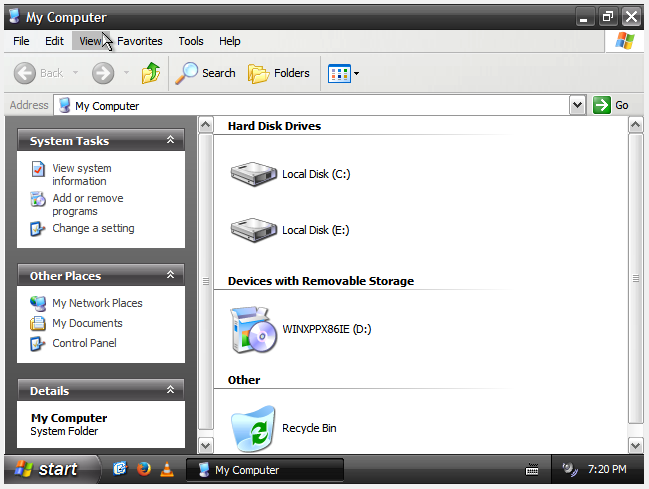Click the Recycle Bin label
This screenshot has width=649, height=489.
pos(309,428)
